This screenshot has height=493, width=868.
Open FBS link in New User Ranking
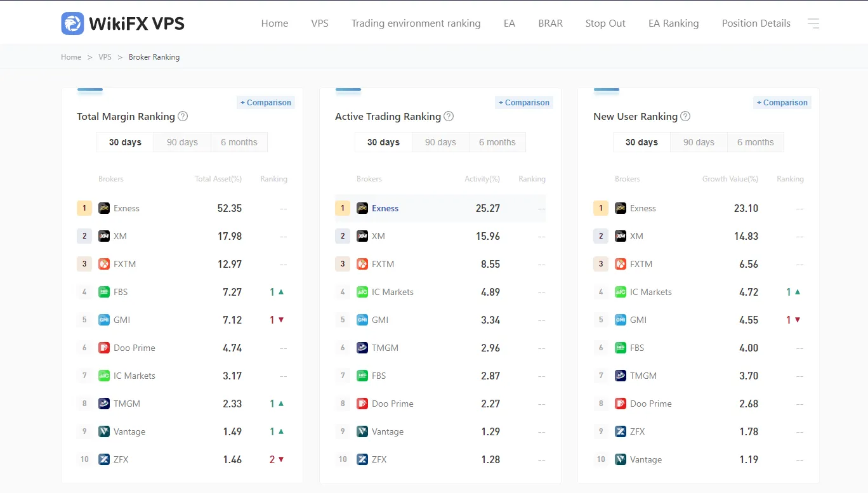point(637,348)
